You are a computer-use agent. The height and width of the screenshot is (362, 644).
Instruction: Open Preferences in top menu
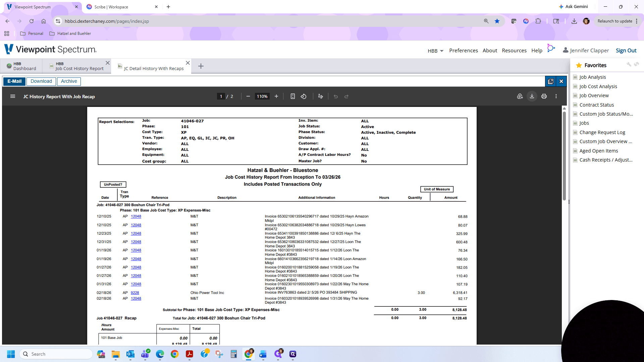click(464, 51)
